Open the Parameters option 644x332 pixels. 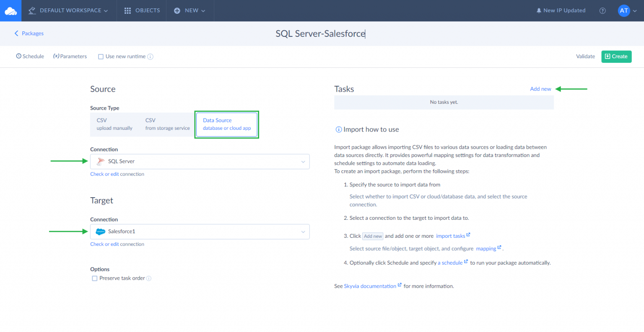coord(70,57)
